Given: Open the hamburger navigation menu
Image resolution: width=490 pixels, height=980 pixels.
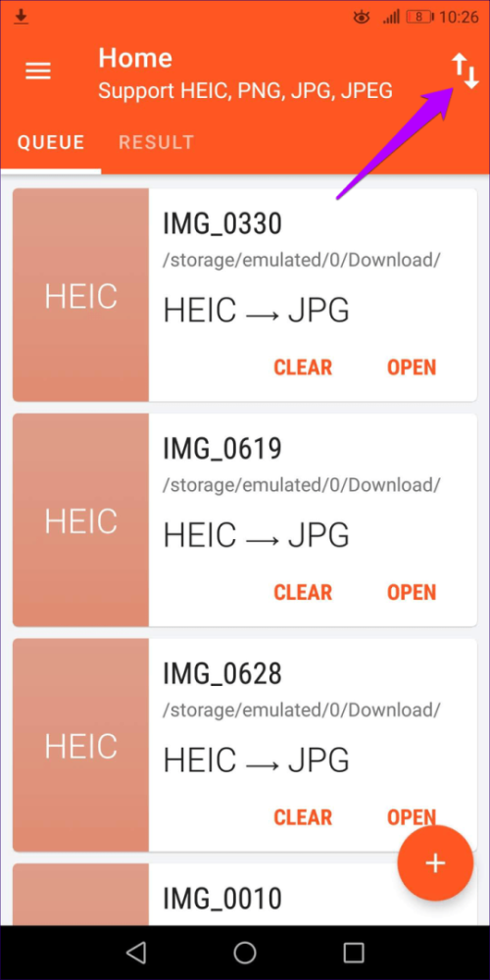Looking at the screenshot, I should (37, 71).
